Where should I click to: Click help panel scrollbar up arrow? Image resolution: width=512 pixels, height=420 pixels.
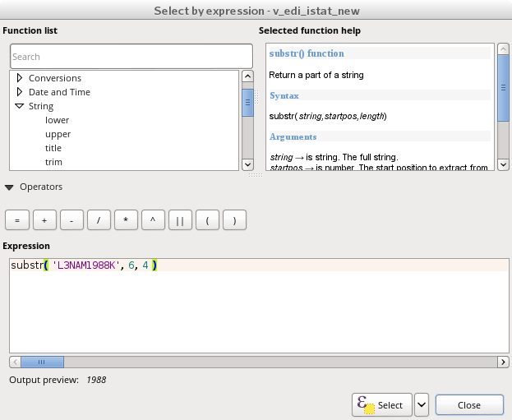503,49
